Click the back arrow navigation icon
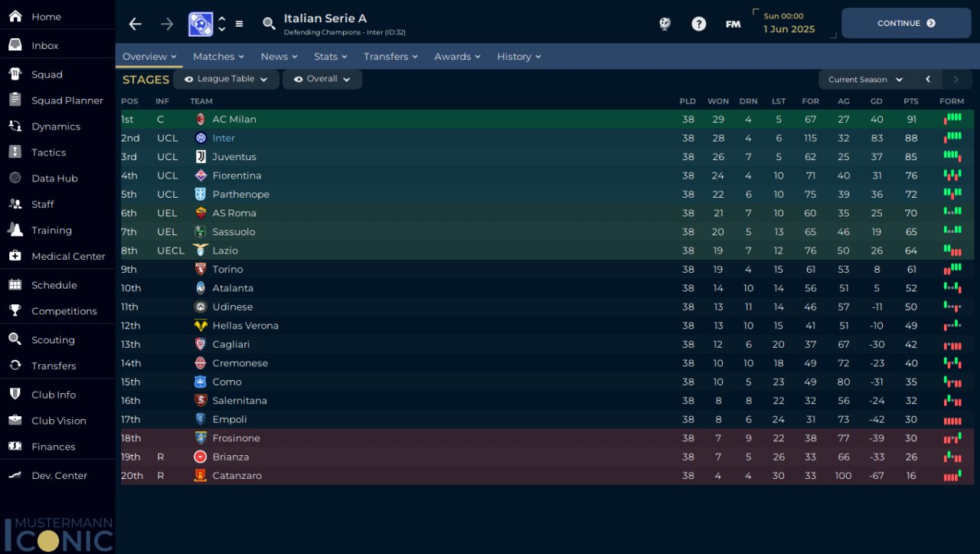Viewport: 980px width, 554px height. pos(136,24)
